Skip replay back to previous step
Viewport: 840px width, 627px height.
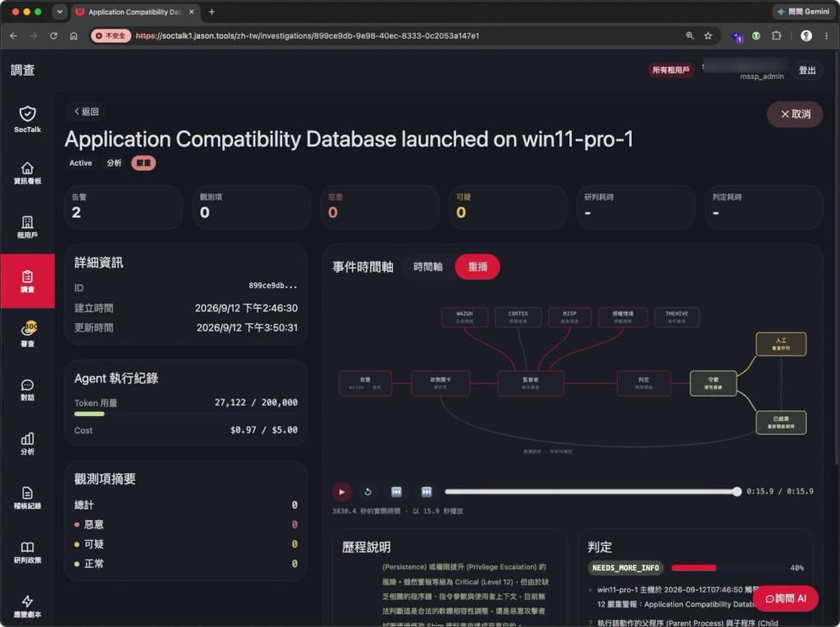coord(396,492)
